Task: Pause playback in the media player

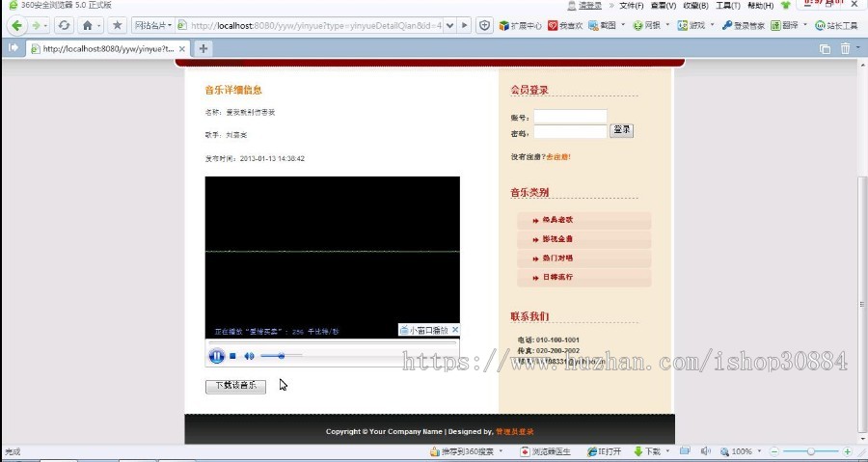Action: tap(216, 356)
